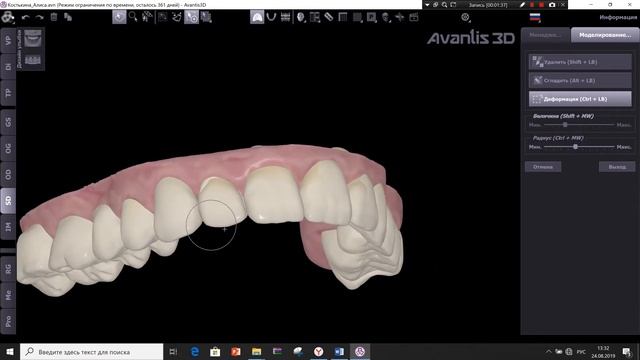The width and height of the screenshot is (640, 360).
Task: Switch to the Me module tab
Action: coord(8,295)
